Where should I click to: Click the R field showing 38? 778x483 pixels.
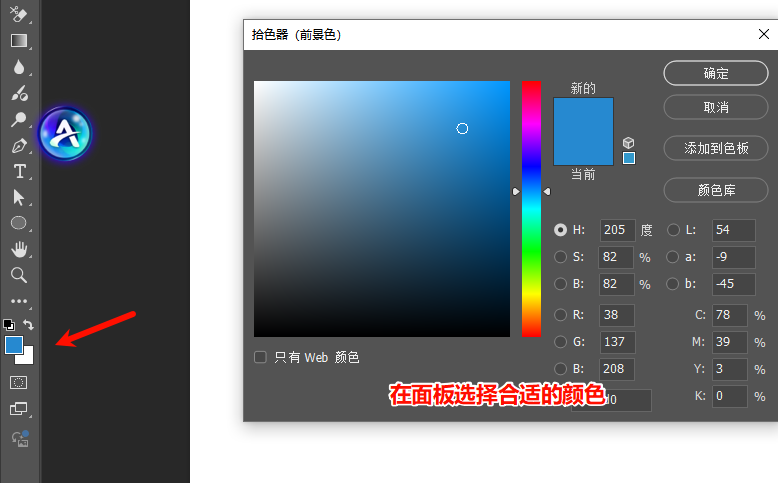617,315
